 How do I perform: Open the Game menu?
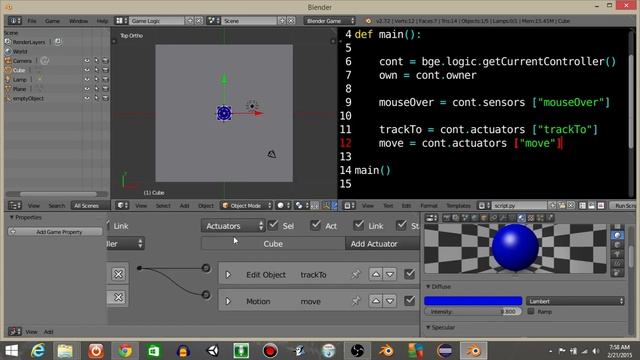tap(52, 21)
